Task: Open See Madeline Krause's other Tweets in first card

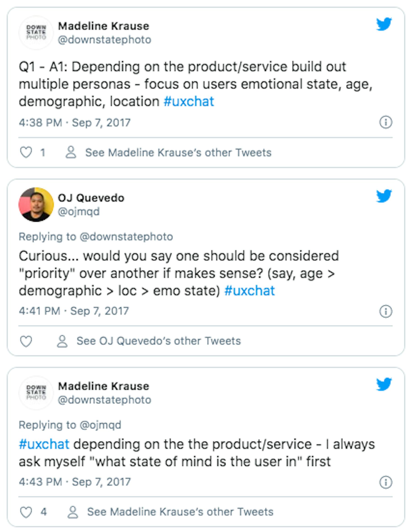Action: pos(178,152)
